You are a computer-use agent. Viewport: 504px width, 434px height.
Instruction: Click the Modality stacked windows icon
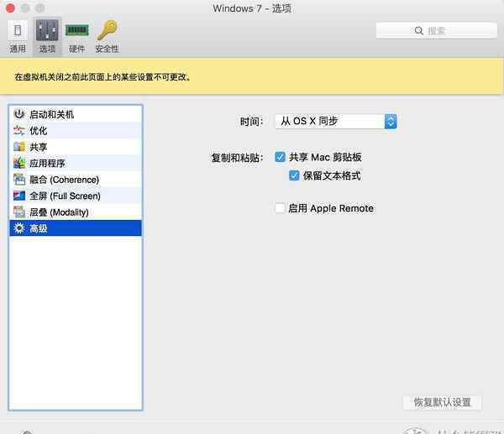click(19, 212)
